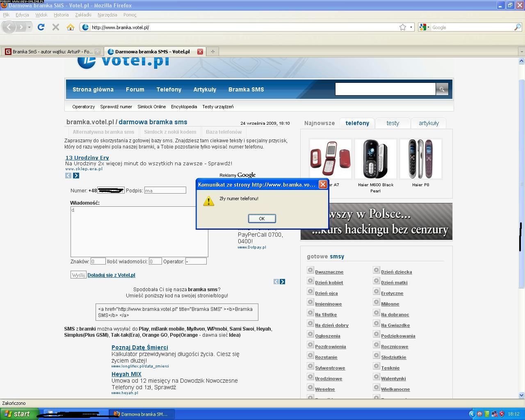Click the Wyślij send button

[x=78, y=275]
